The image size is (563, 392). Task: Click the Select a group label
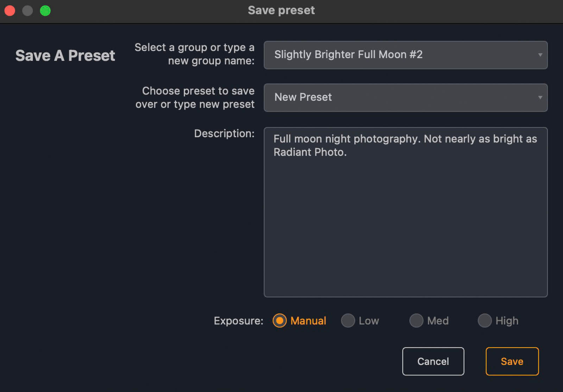coord(195,54)
